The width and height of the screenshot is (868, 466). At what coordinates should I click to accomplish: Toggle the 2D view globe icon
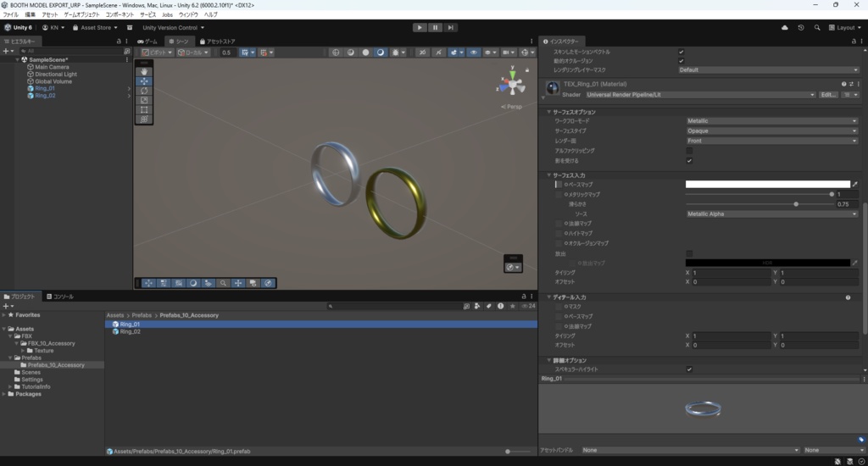tap(336, 53)
